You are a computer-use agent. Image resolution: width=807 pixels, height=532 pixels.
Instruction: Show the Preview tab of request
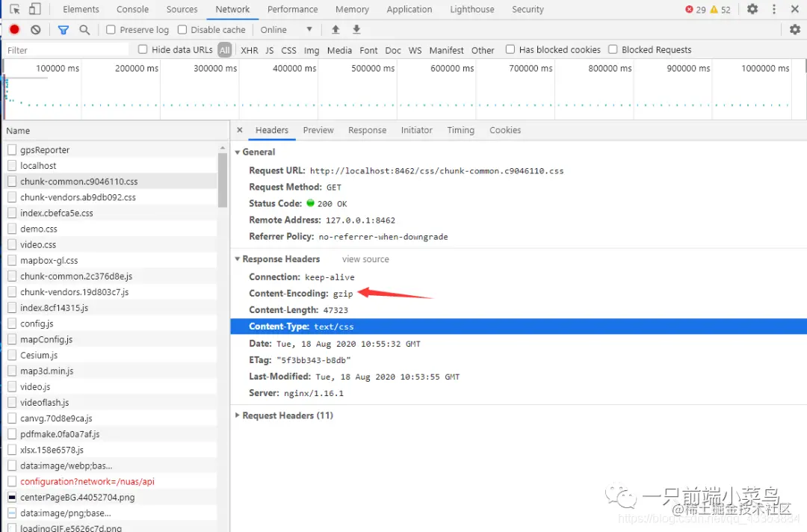pos(318,130)
